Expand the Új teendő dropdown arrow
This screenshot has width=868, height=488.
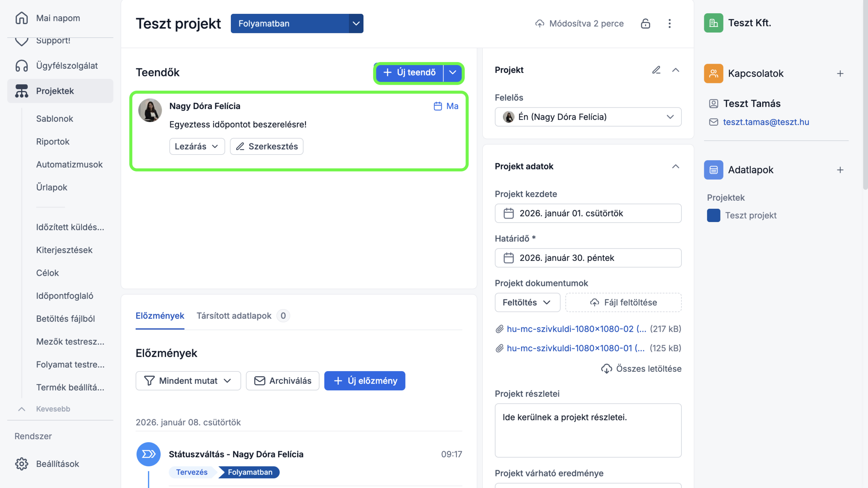click(x=453, y=72)
